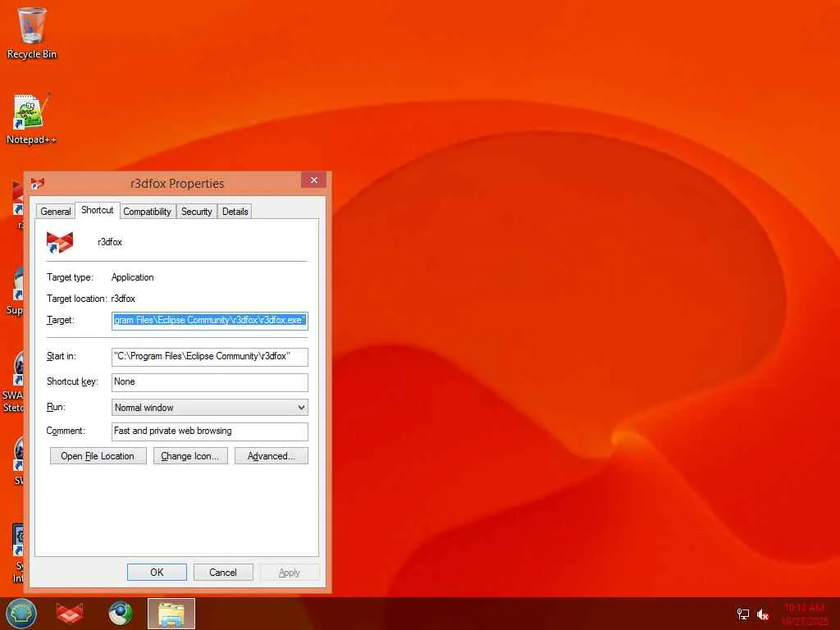840x630 pixels.
Task: Dismiss the dialog with Cancel
Action: click(x=223, y=572)
